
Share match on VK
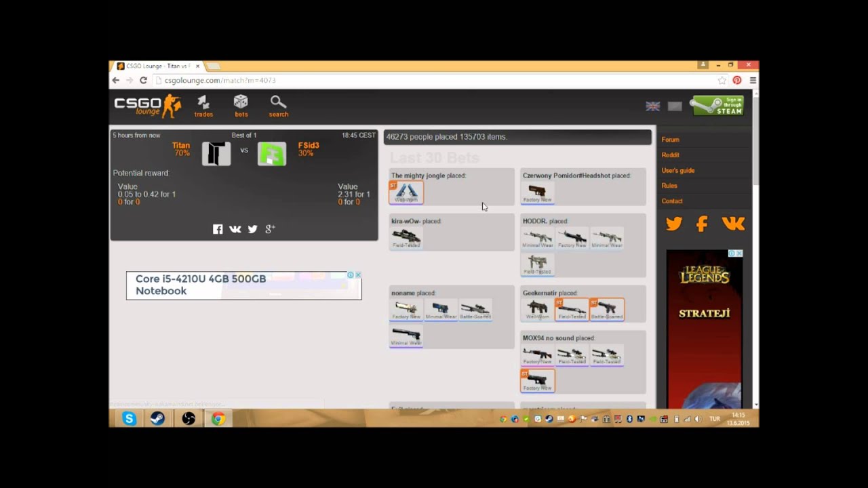(x=235, y=229)
